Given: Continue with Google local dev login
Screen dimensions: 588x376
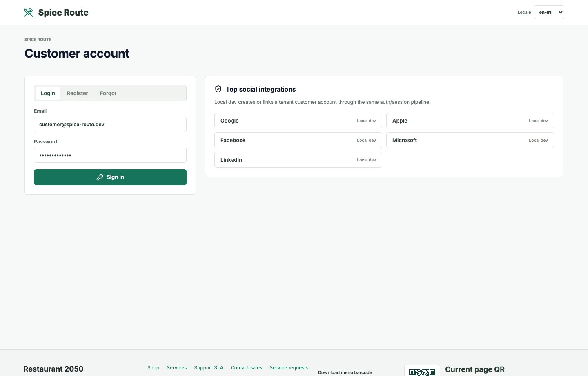Looking at the screenshot, I should point(298,121).
